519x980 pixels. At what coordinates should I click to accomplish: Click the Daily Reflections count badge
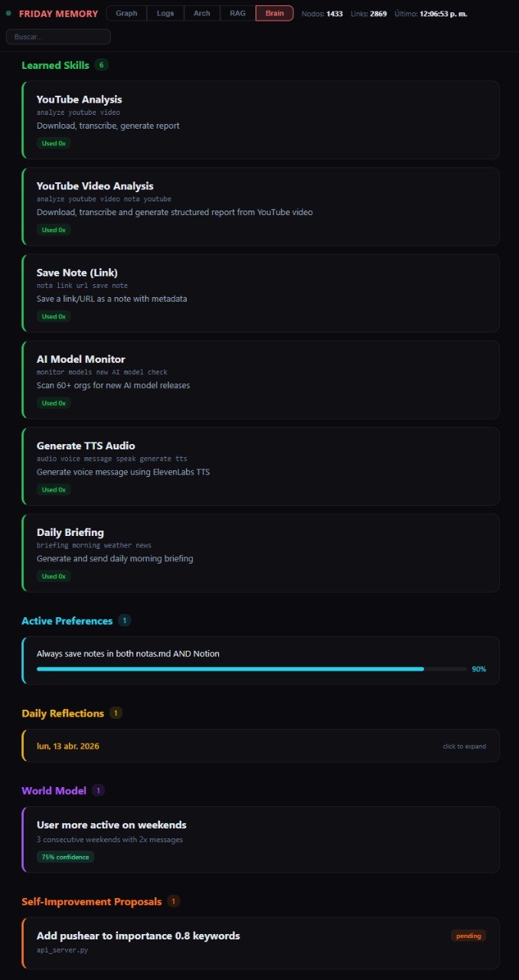click(x=116, y=713)
